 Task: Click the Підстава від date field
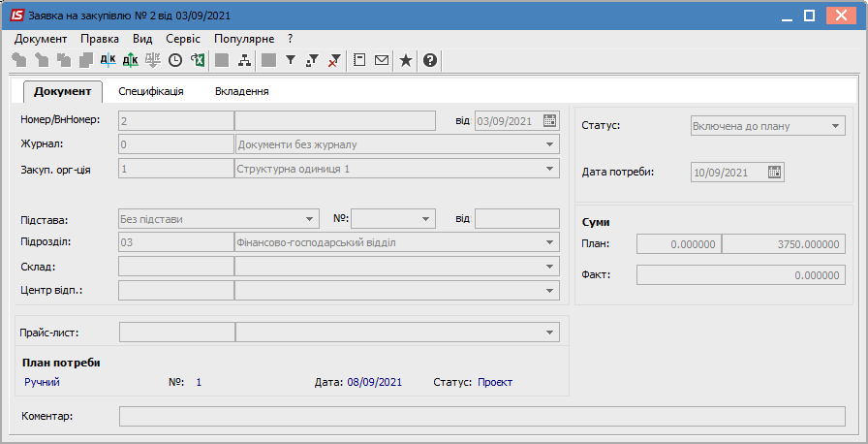pyautogui.click(x=517, y=219)
